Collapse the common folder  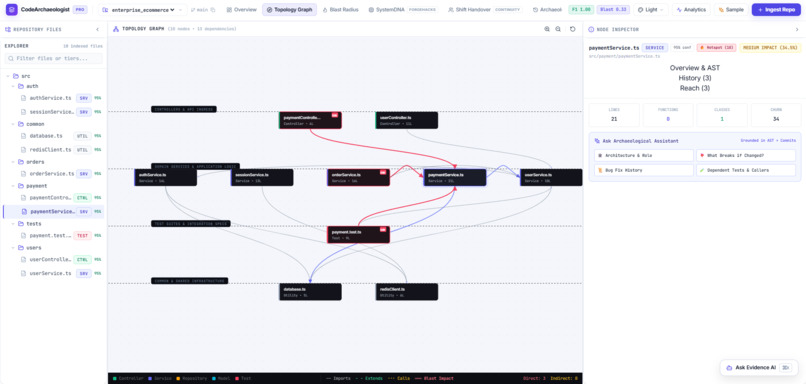coord(13,124)
